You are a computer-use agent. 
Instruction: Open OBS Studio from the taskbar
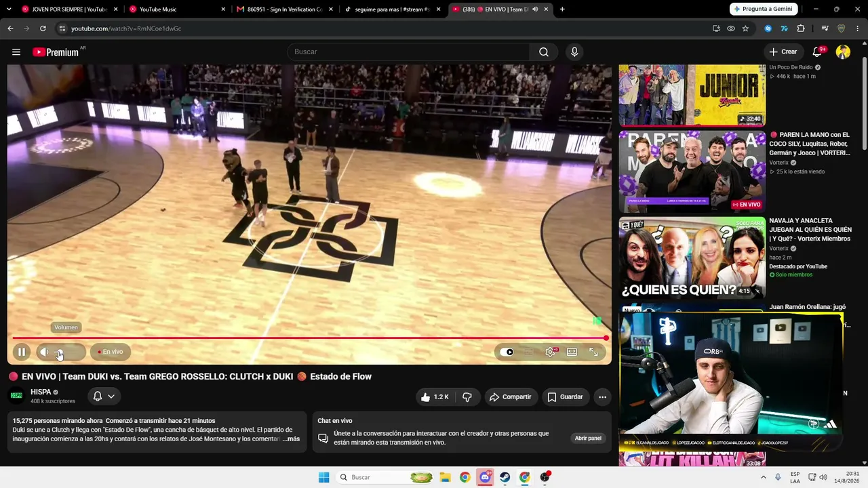(545, 477)
